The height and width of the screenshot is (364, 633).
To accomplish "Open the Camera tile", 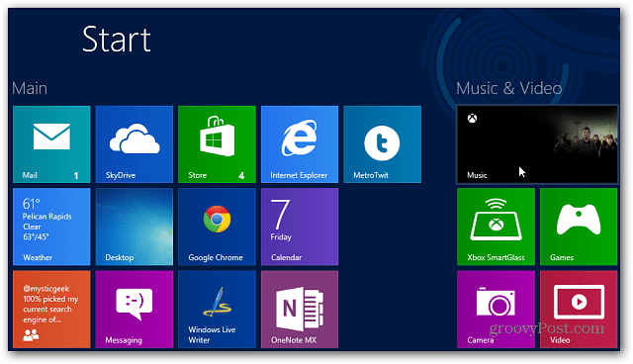I will [496, 310].
